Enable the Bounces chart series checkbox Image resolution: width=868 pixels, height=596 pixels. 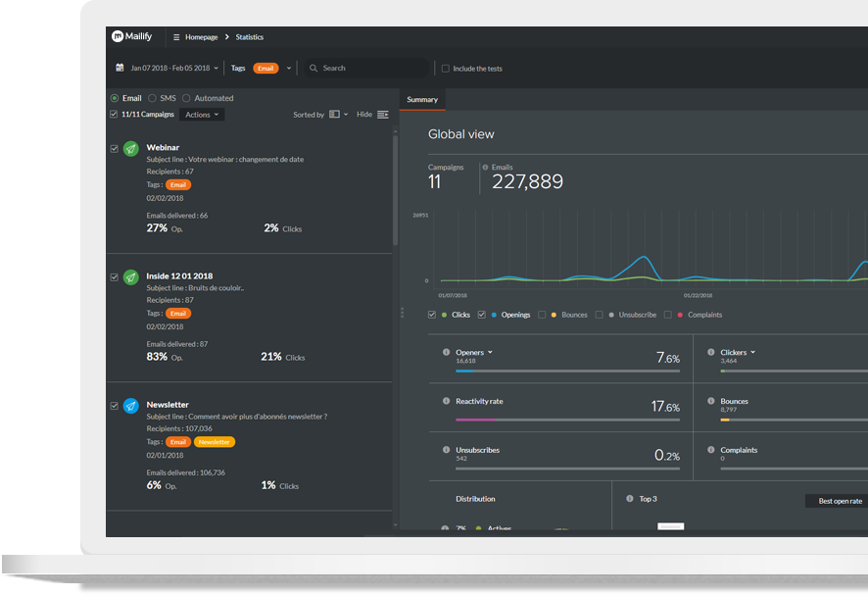tap(542, 315)
